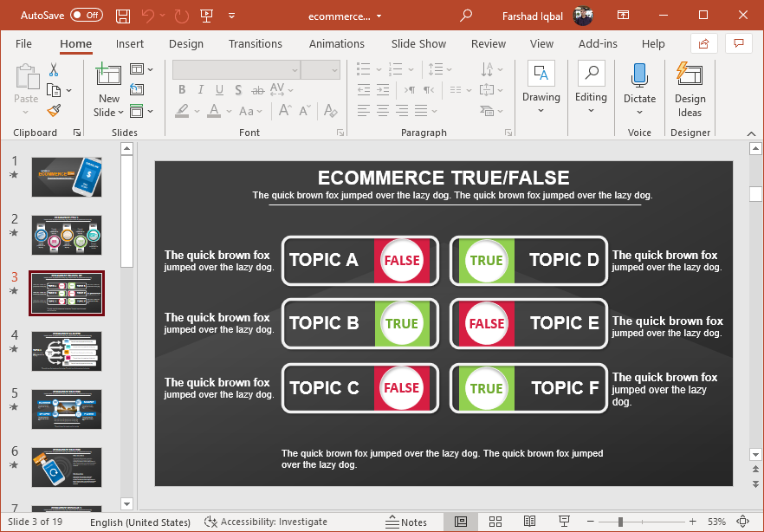
Task: Toggle the Notes pane button
Action: point(406,522)
